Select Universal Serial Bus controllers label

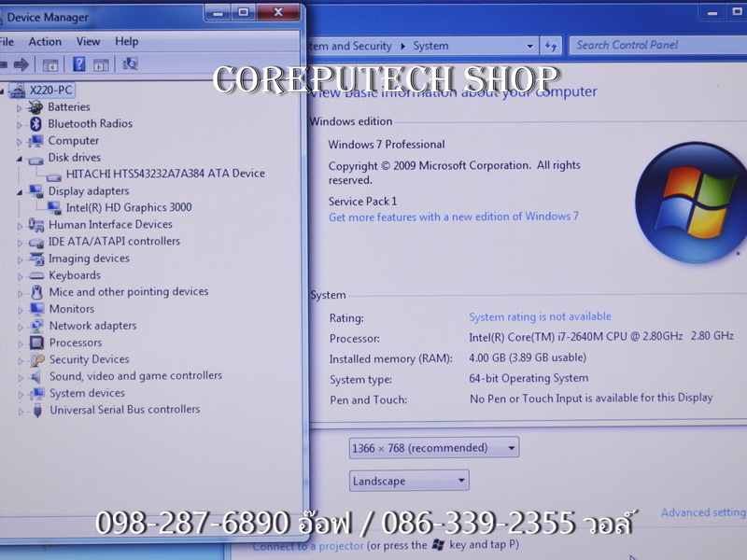(125, 410)
